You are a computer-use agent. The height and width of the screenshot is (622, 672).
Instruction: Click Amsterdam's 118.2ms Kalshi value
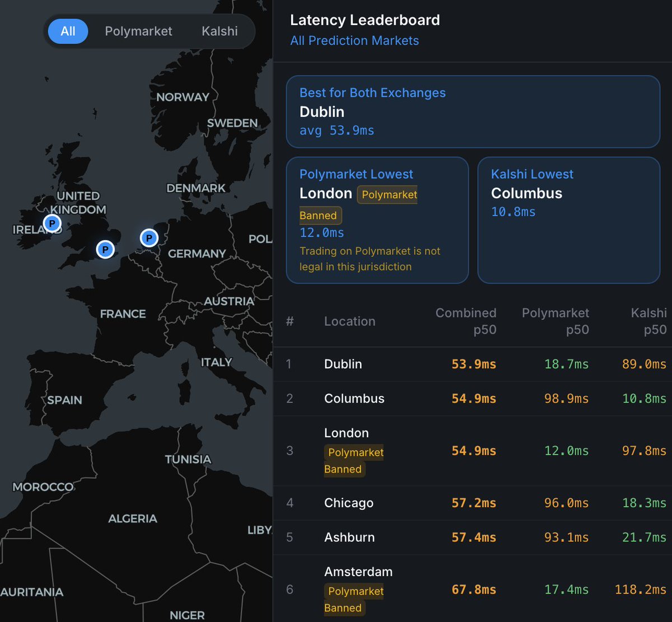(641, 590)
